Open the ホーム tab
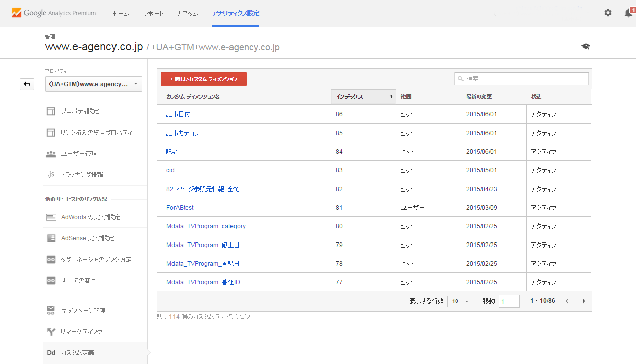Image resolution: width=636 pixels, height=364 pixels. click(x=121, y=13)
